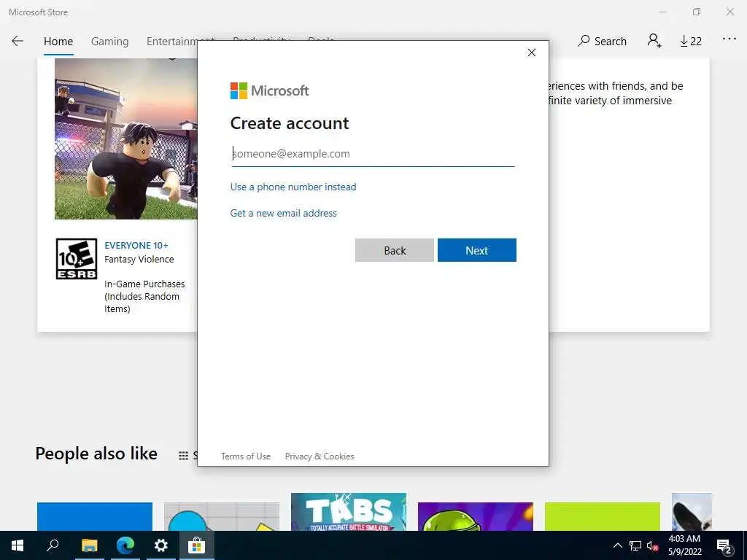Viewport: 747px width, 560px height.
Task: Launch File Explorer from the taskbar
Action: (89, 545)
